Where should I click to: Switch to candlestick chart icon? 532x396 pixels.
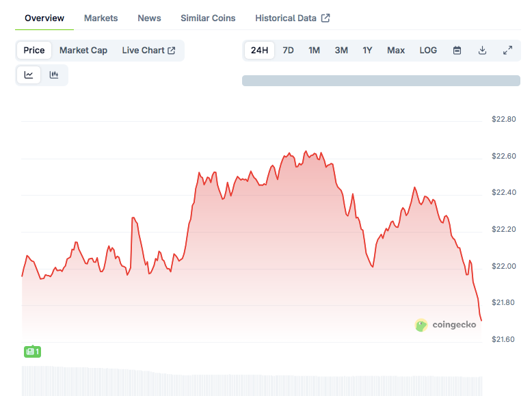(54, 75)
